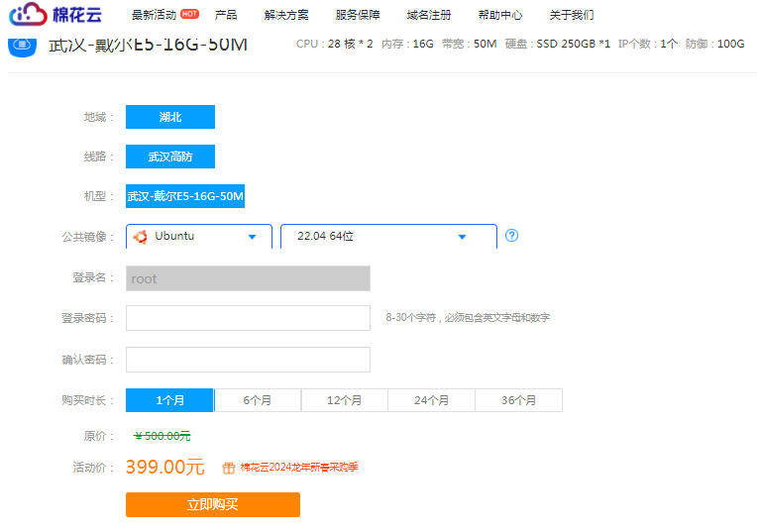
Task: Open the 服务保障 menu
Action: click(358, 15)
